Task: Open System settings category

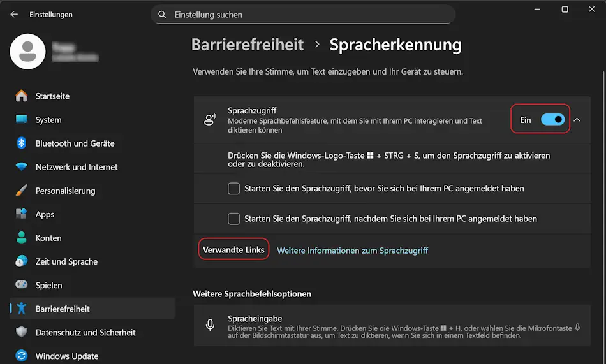Action: coord(92,119)
